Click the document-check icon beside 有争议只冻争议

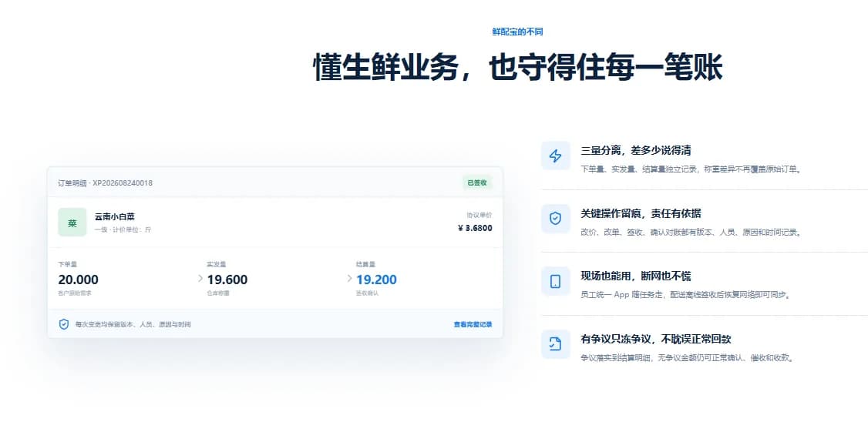pos(555,344)
